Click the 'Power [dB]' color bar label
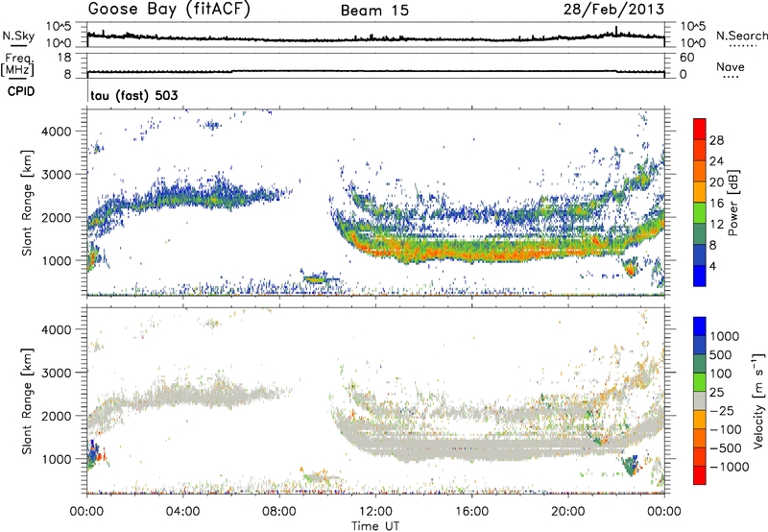Viewport: 768px width, 532px height. [x=733, y=203]
